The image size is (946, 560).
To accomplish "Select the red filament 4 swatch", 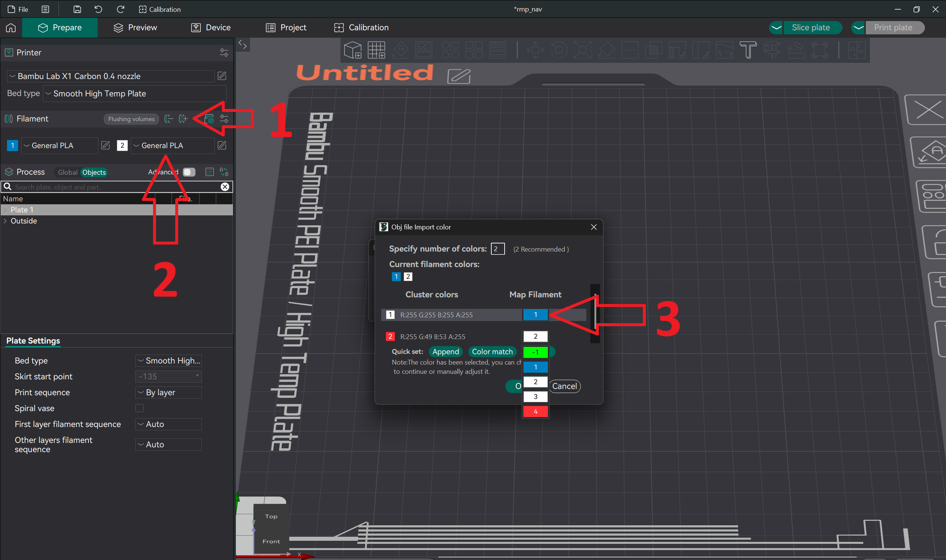I will point(535,412).
